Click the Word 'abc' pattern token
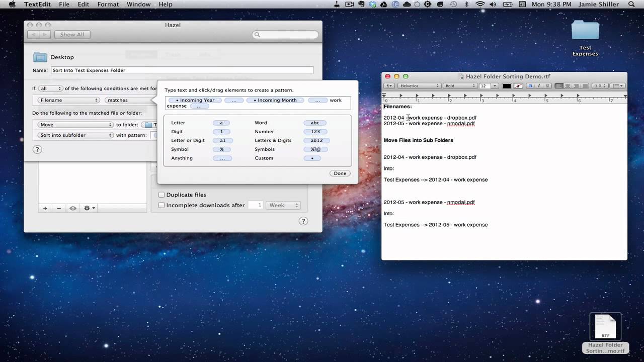 315,123
